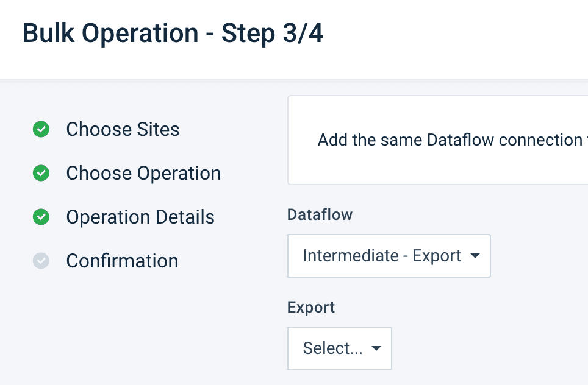Click the green checkmark beside Operation Details
Image resolution: width=588 pixels, height=385 pixels.
(x=41, y=217)
